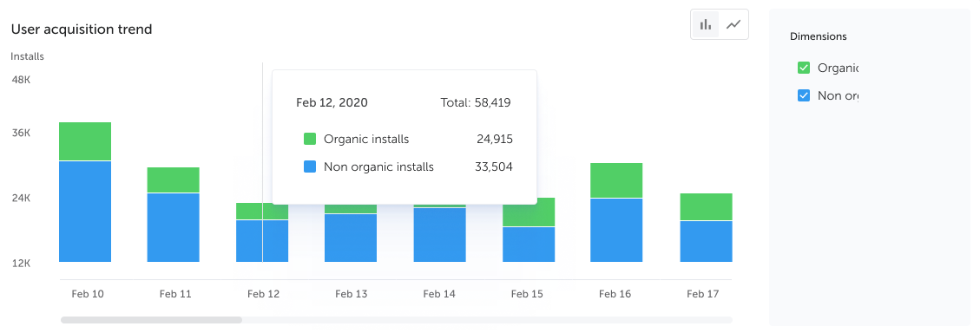This screenshot has width=980, height=333.
Task: Click the Feb 12 x-axis date label
Action: pos(262,294)
